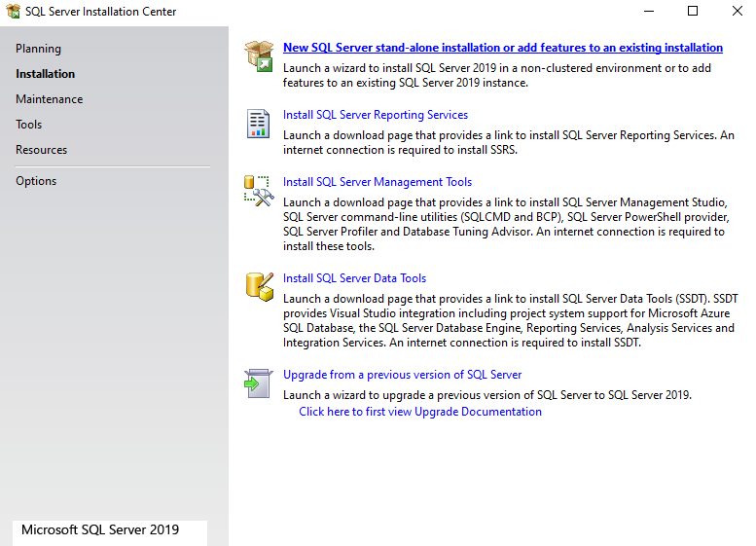Viewport: 756px width, 546px height.
Task: Click the text 'install these tools.'
Action: (328, 246)
